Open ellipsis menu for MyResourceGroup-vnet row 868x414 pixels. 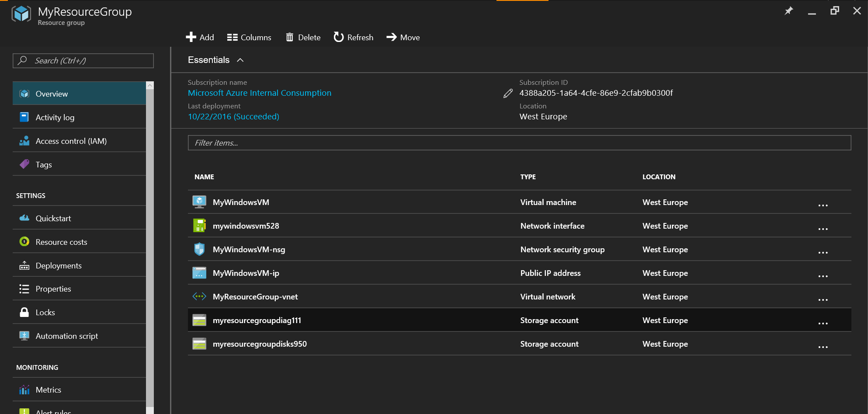[823, 299]
